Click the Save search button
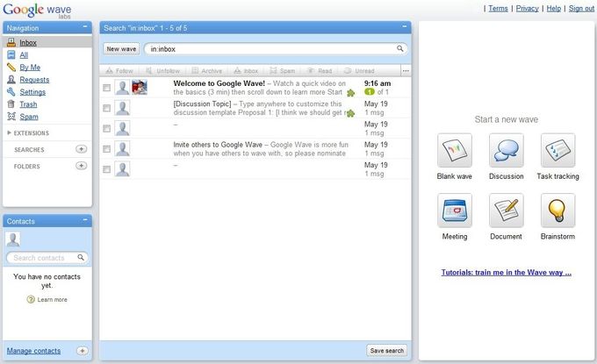Viewport: 597px width, 364px height. click(387, 350)
